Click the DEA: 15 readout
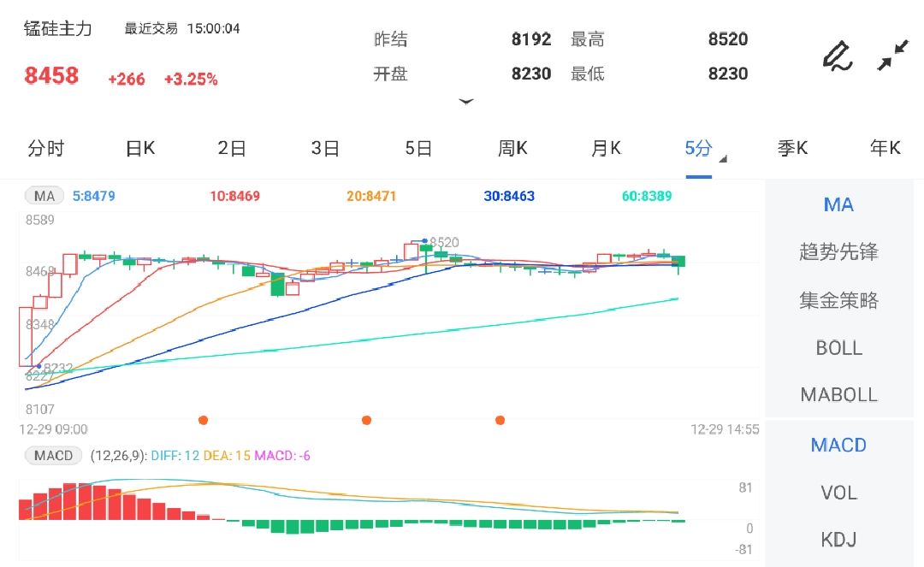 tap(227, 456)
